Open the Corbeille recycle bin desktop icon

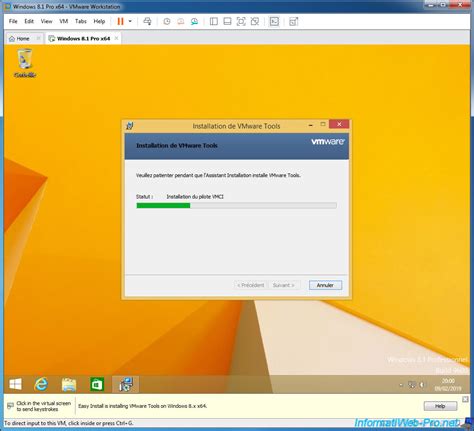(x=25, y=63)
